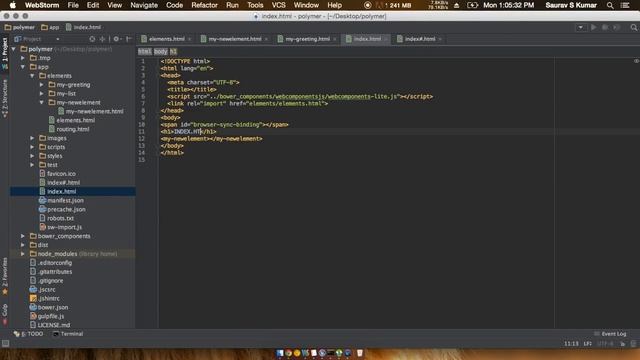Viewport: 640px width, 360px height.
Task: Collapse the polymer root folder
Action: click(13, 49)
